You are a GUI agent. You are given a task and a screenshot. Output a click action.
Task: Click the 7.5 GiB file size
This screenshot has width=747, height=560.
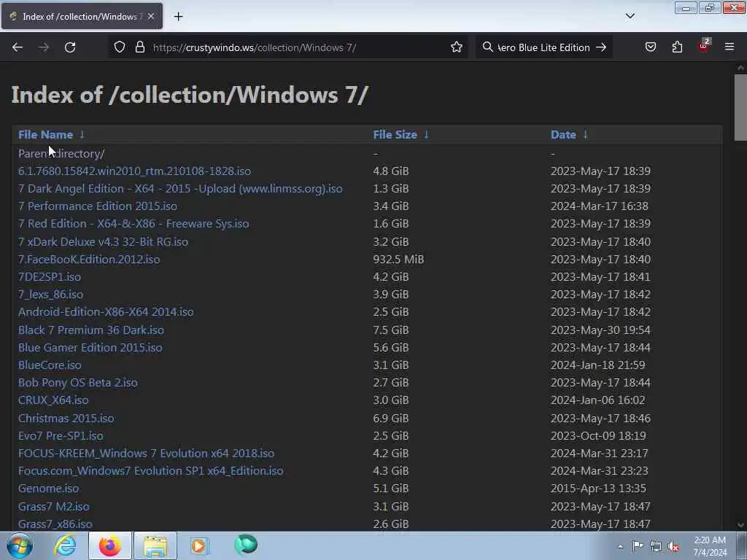[x=391, y=330]
